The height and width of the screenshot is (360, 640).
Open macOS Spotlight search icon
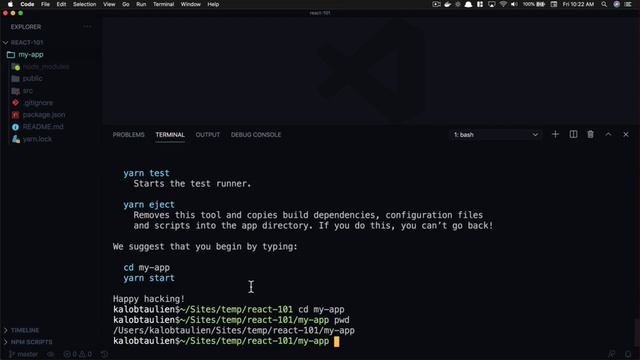click(x=604, y=4)
